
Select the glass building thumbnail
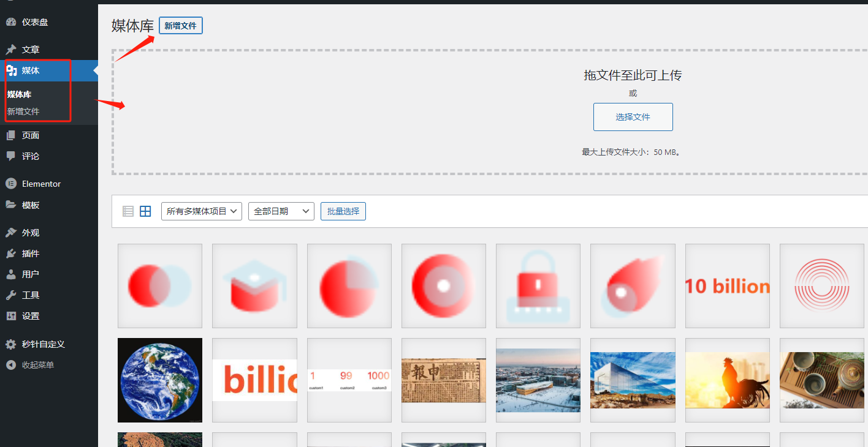pyautogui.click(x=633, y=380)
